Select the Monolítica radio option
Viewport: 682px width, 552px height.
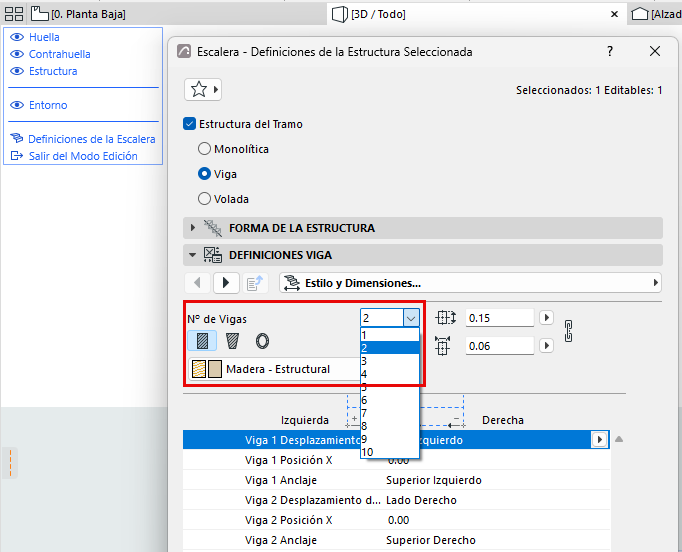(x=204, y=149)
